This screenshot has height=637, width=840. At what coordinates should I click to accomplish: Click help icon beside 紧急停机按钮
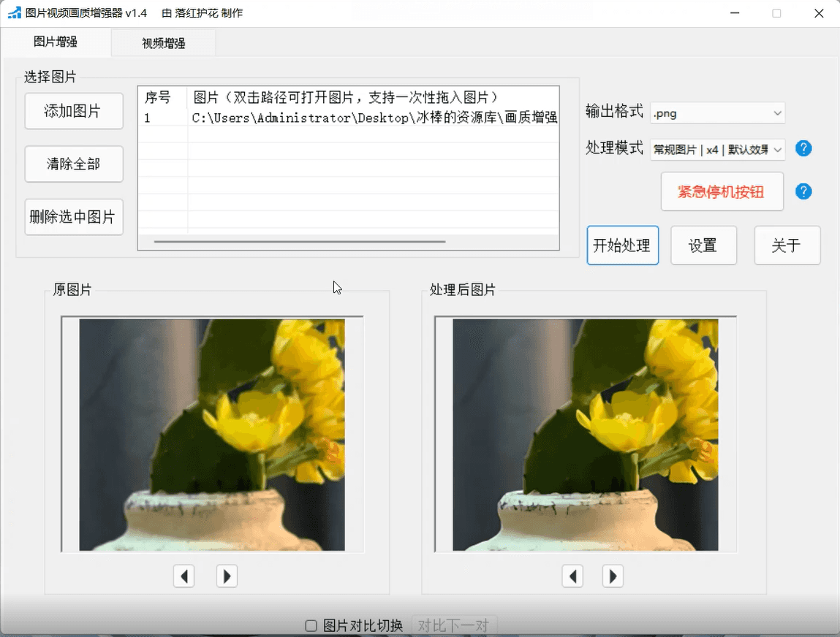[803, 191]
